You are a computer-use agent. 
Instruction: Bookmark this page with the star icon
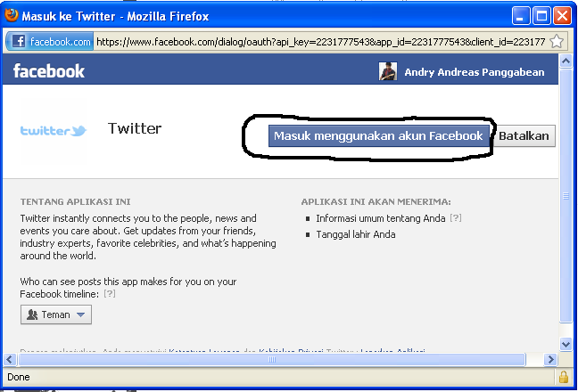pyautogui.click(x=557, y=42)
